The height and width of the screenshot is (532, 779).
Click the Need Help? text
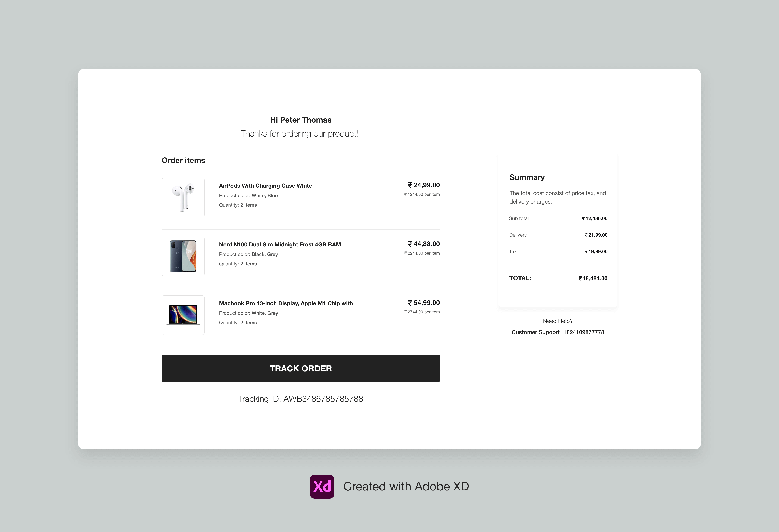(x=557, y=321)
